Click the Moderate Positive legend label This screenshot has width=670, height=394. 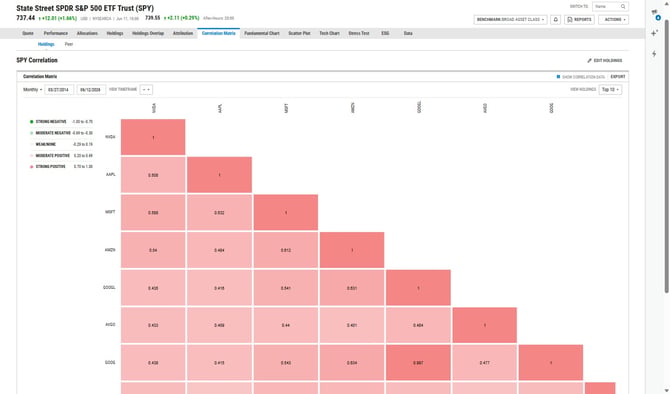pos(53,156)
